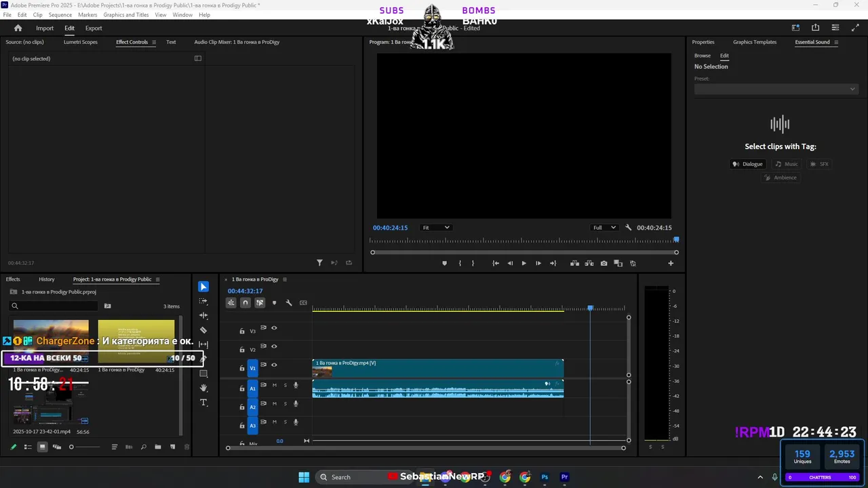Toggle V3 track output eye icon
Screen dimensions: 868x488
pos(274,328)
